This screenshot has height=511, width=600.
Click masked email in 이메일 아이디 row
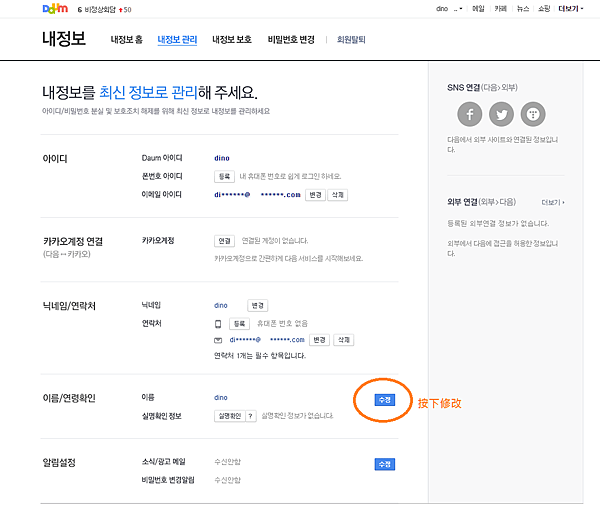point(257,195)
